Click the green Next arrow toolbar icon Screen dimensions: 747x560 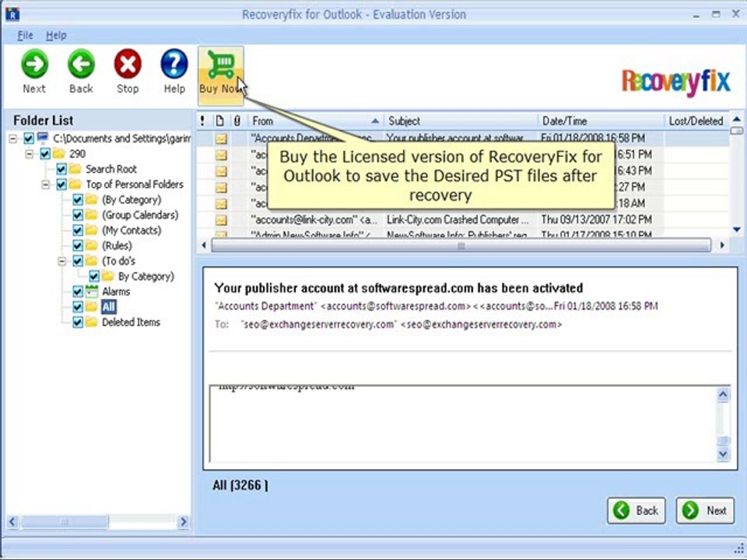(34, 63)
